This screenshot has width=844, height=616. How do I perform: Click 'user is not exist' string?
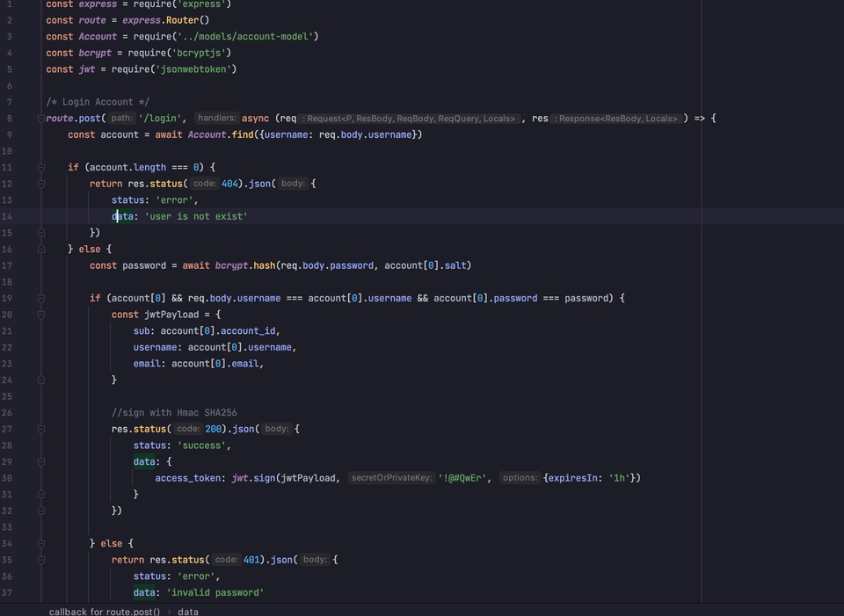coord(196,216)
